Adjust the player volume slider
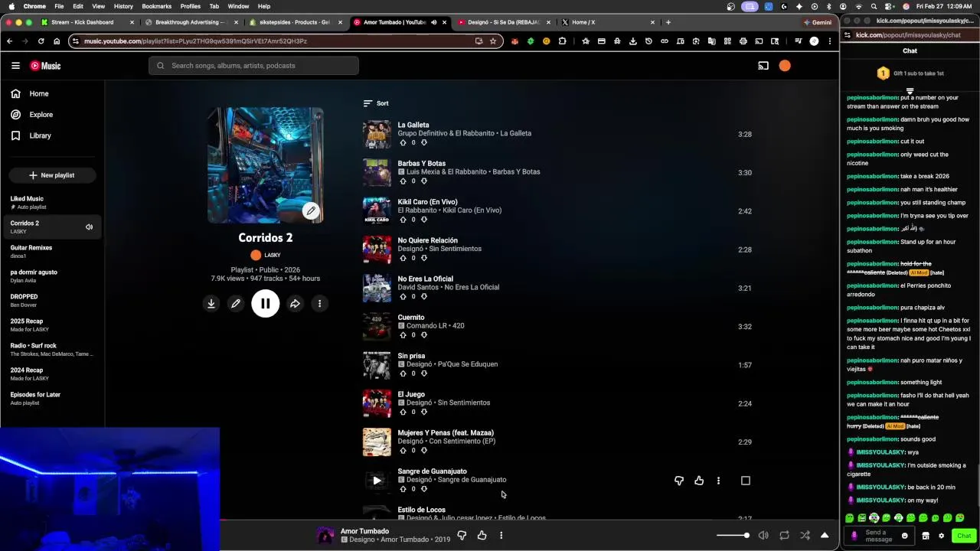 pos(733,536)
